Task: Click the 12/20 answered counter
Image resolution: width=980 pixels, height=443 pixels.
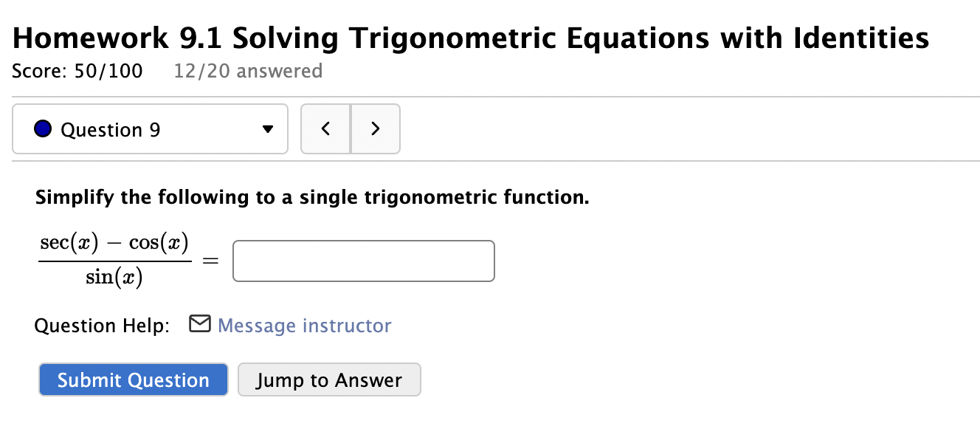Action: [x=248, y=71]
